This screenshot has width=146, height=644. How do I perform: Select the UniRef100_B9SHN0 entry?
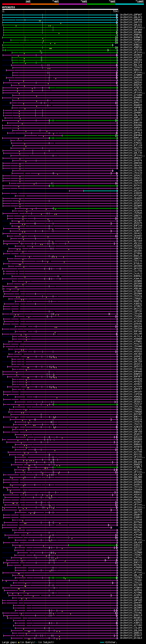click(x=131, y=32)
